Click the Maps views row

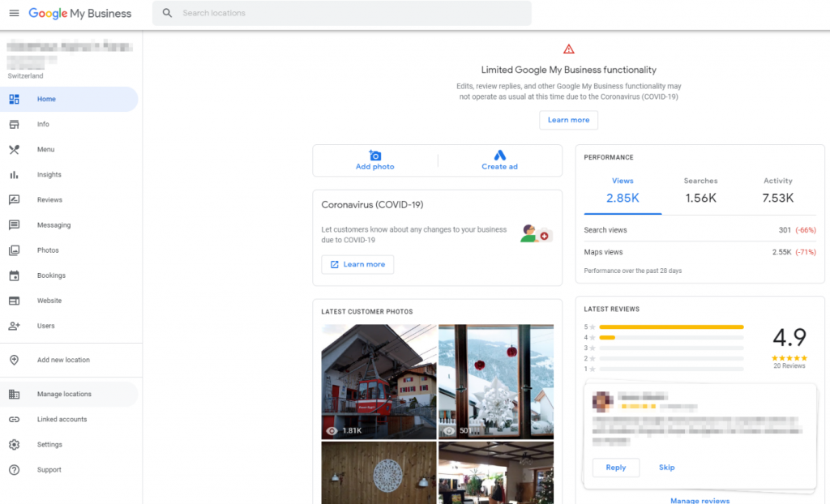[x=700, y=253]
